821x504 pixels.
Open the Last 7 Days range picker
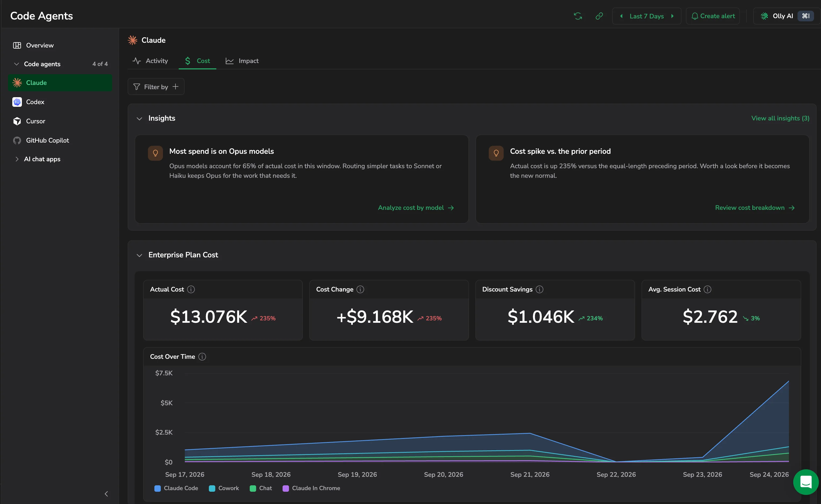647,16
